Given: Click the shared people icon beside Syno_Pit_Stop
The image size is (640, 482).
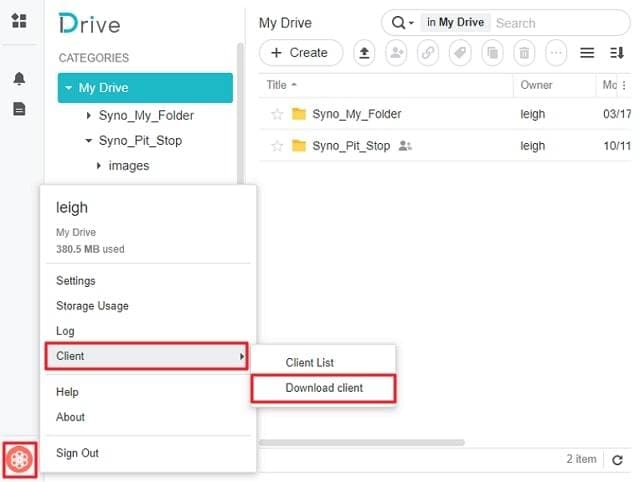Looking at the screenshot, I should (405, 146).
